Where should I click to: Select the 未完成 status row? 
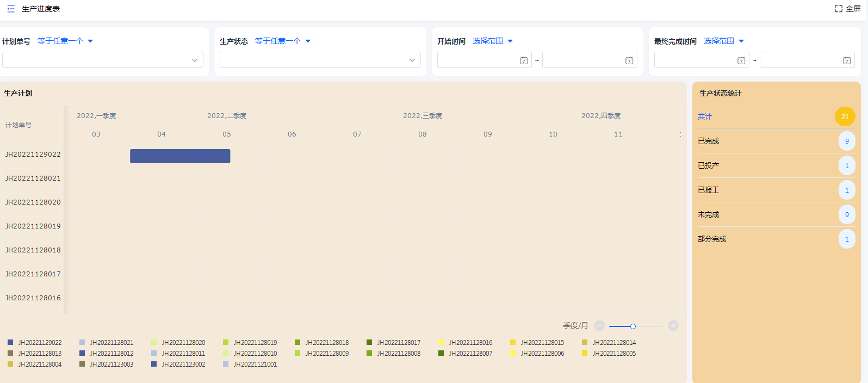[776, 215]
